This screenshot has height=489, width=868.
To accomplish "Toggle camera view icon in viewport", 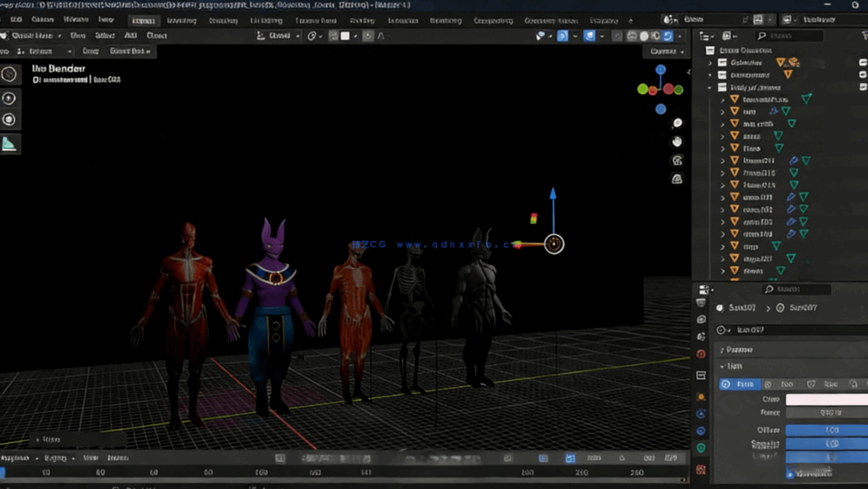I will click(677, 161).
